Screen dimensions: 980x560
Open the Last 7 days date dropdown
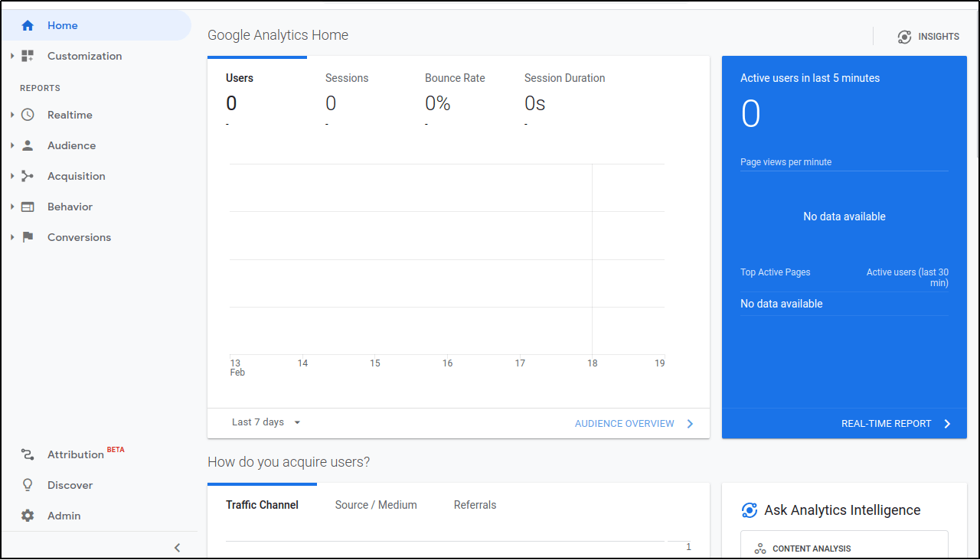[266, 422]
